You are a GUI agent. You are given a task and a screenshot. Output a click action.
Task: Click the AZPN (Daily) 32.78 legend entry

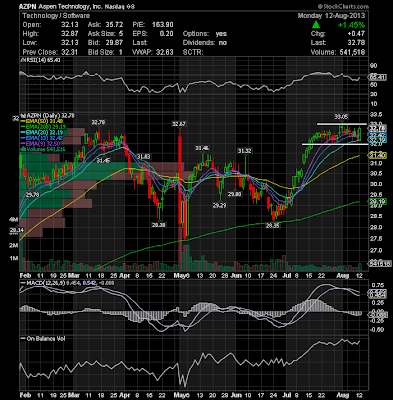pos(49,115)
